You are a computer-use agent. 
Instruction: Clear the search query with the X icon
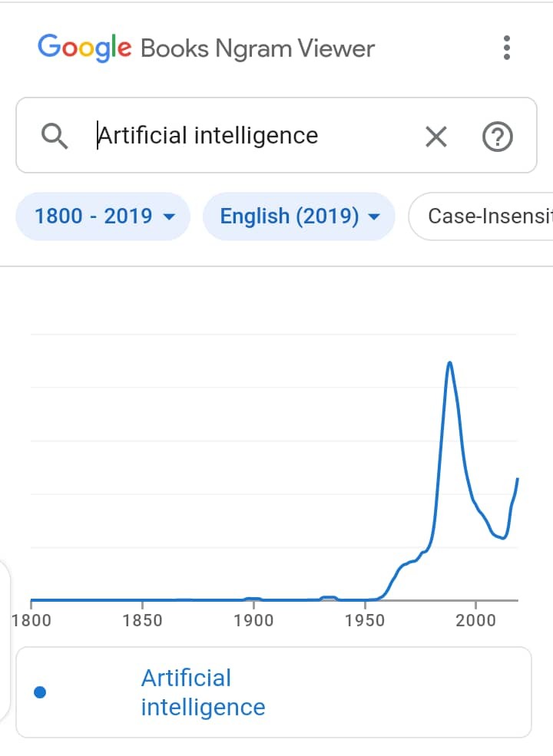[x=435, y=136]
